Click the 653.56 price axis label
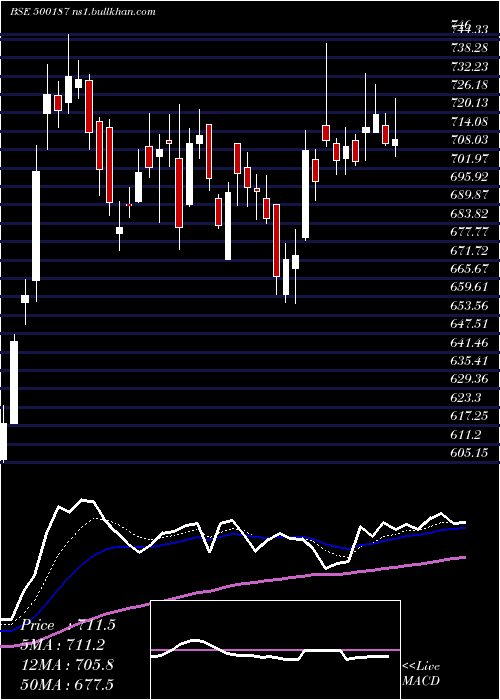Screen dimensions: 500x700 (470, 305)
